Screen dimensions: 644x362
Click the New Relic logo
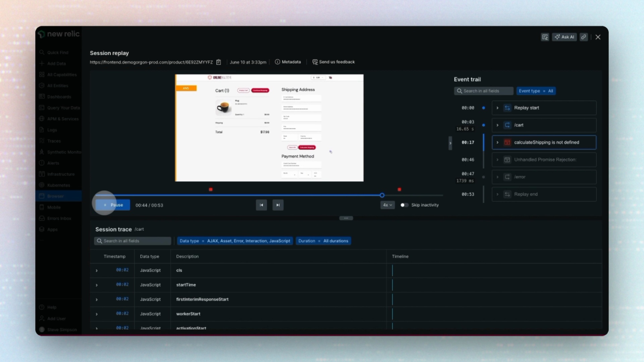point(59,34)
